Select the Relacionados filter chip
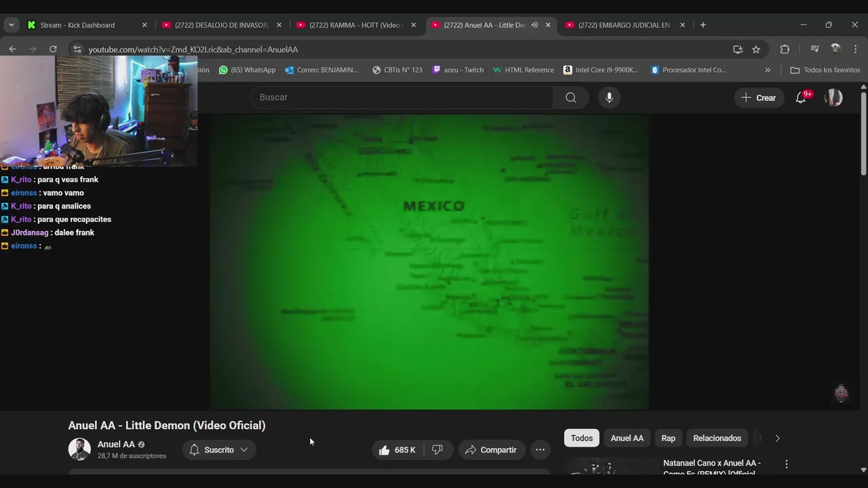Viewport: 868px width, 488px height. (x=717, y=439)
